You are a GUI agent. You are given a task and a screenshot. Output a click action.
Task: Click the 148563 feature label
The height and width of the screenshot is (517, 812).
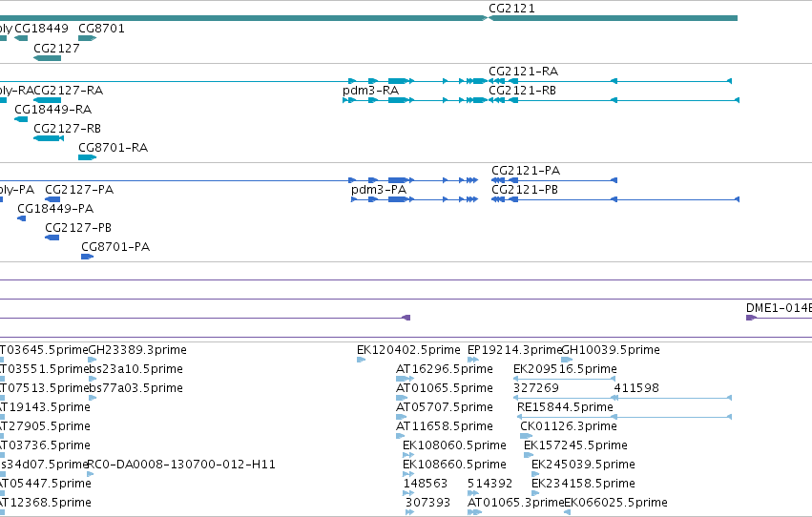tap(426, 484)
